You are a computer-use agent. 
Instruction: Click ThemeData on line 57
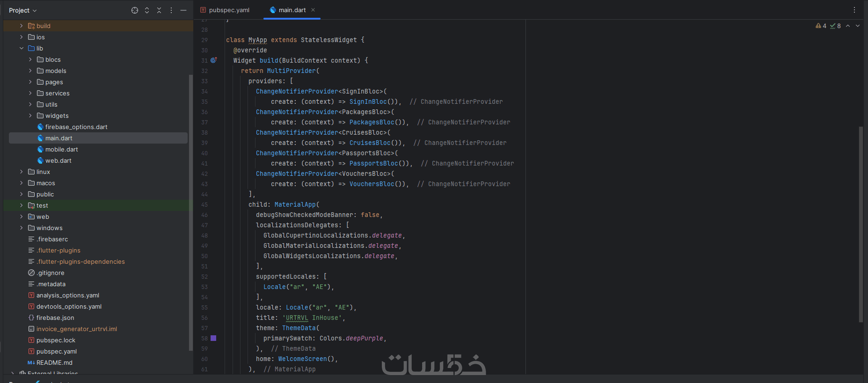(x=299, y=328)
